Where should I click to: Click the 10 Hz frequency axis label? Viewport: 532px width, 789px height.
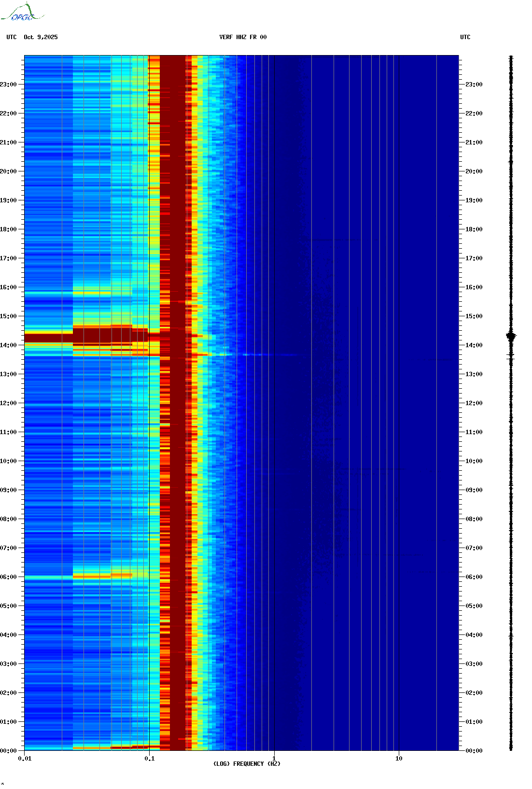tap(399, 758)
